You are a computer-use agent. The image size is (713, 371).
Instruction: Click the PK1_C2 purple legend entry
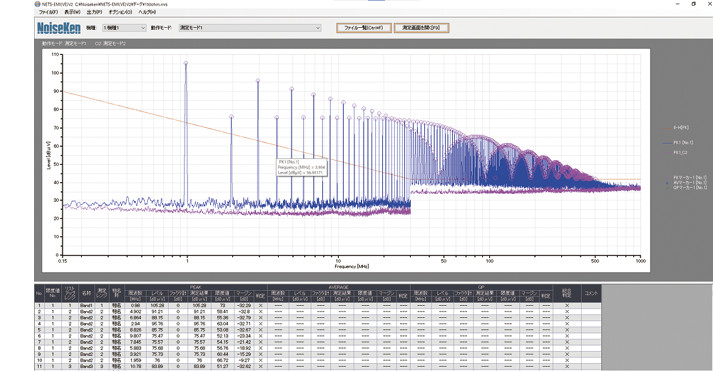(x=675, y=153)
